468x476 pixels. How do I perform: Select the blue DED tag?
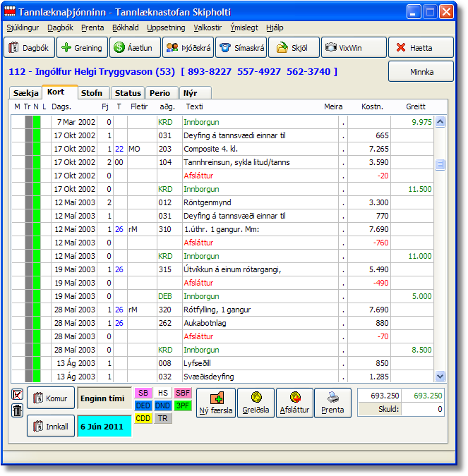[x=143, y=405]
